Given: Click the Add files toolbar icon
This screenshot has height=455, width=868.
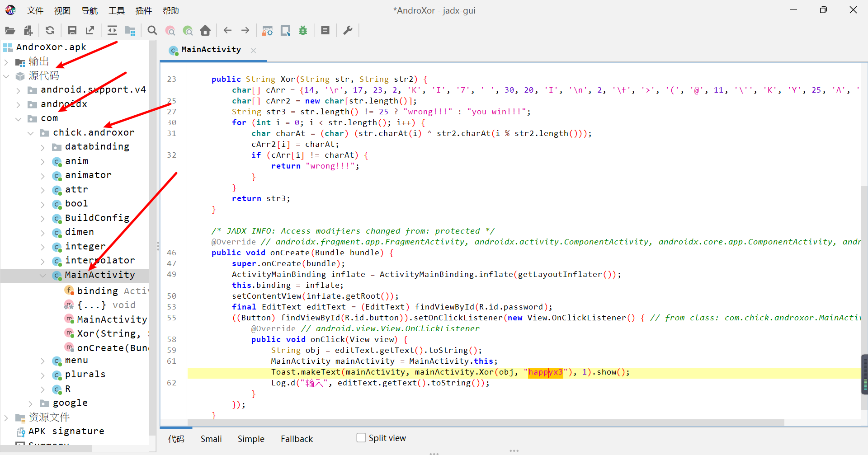Looking at the screenshot, I should tap(28, 31).
